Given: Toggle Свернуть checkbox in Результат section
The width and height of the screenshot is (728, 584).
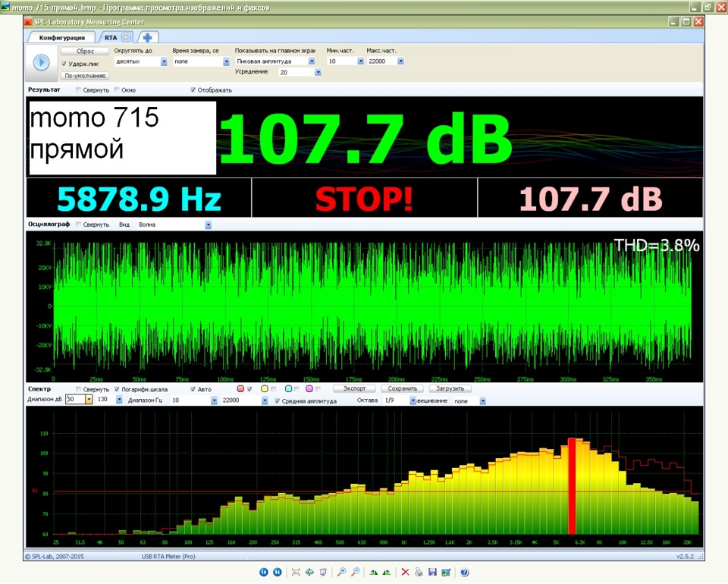Looking at the screenshot, I should tap(78, 90).
